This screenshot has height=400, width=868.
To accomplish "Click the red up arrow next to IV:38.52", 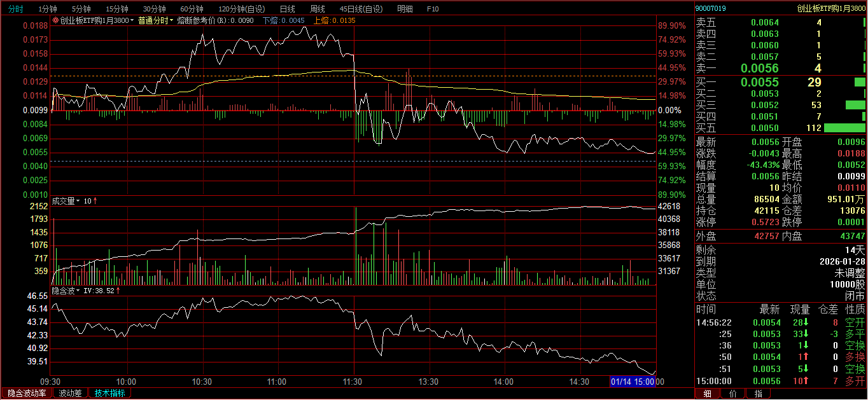I will 118,291.
